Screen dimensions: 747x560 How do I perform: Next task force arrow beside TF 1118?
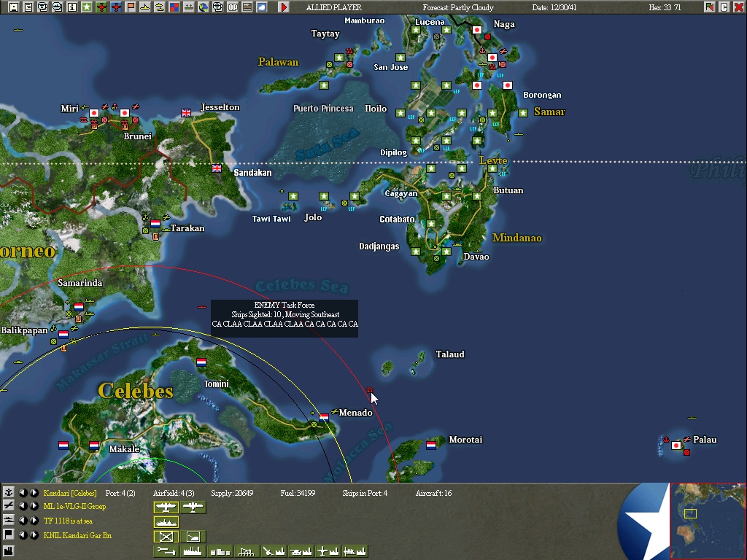pos(34,521)
